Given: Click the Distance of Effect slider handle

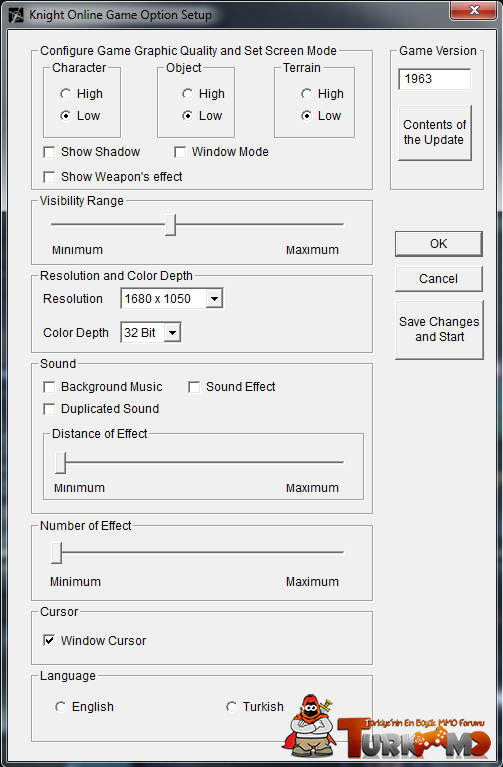Looking at the screenshot, I should [x=60, y=463].
